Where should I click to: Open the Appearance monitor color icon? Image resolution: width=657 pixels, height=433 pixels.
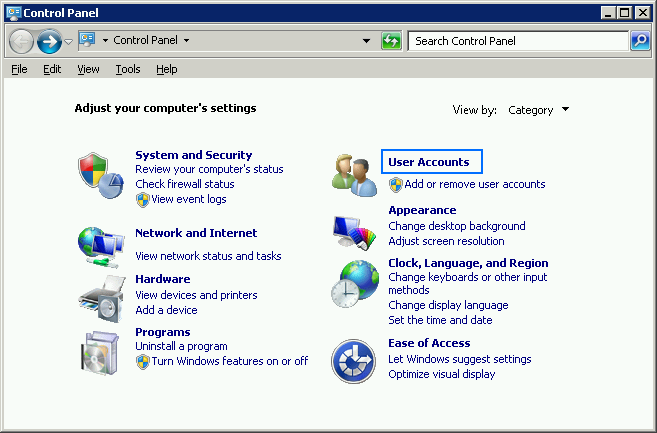pos(354,233)
